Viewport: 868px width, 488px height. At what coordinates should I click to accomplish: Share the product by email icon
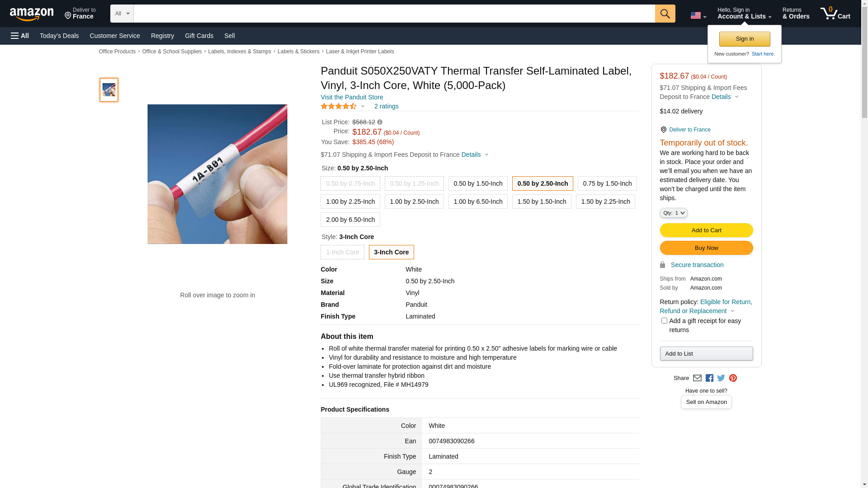(697, 378)
